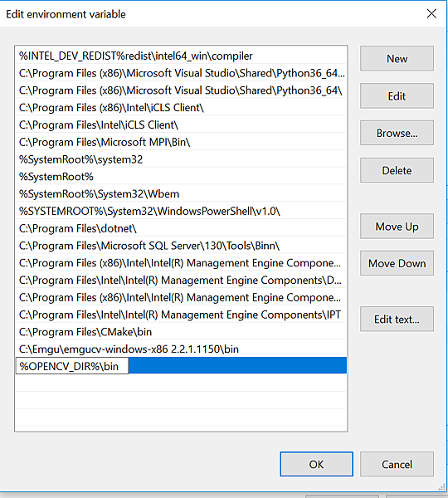Select the Microsoft SQL Server Tools\Binn entry
Image resolution: width=448 pixels, height=498 pixels.
[x=181, y=246]
